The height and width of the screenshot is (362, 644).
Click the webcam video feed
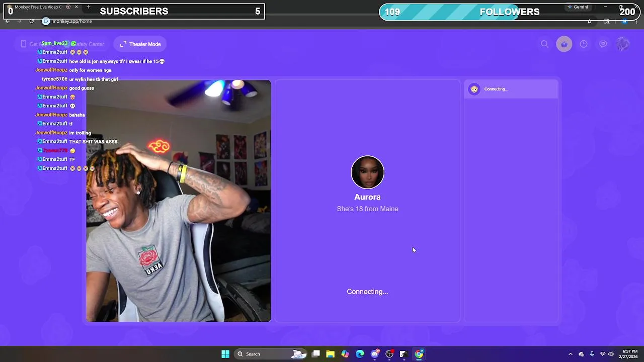click(178, 201)
